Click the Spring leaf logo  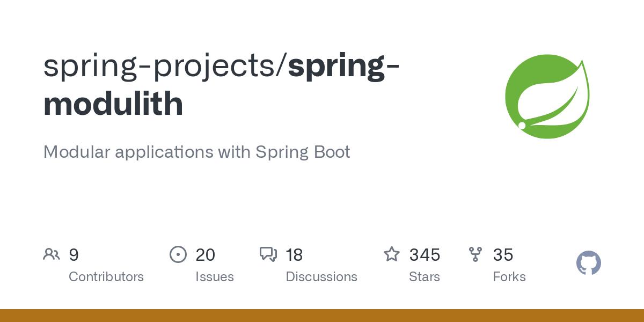pyautogui.click(x=547, y=97)
